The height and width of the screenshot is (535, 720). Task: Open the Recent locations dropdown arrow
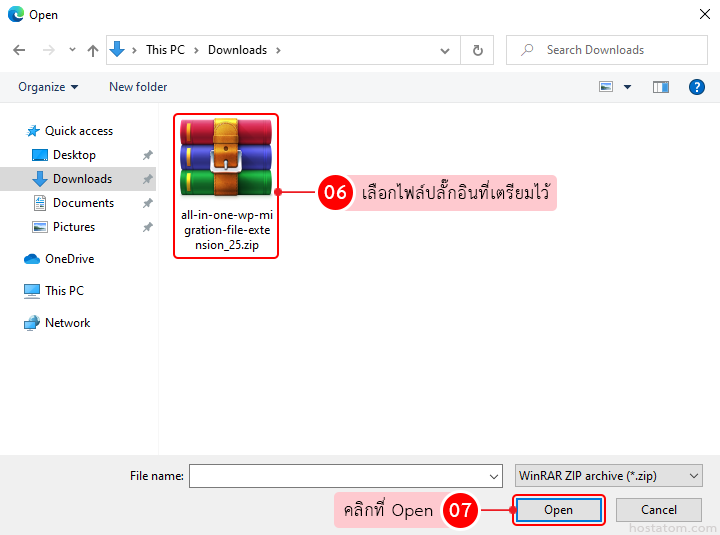72,50
